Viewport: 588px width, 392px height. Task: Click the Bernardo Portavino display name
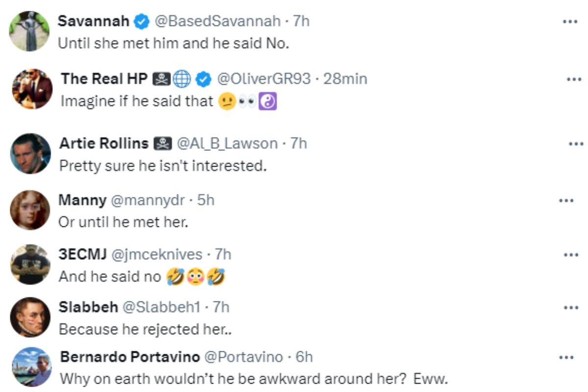[x=129, y=357]
